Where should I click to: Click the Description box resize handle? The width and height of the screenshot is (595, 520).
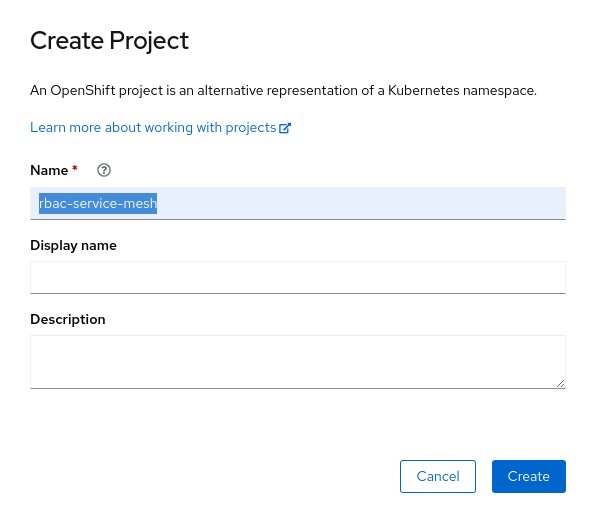[560, 383]
